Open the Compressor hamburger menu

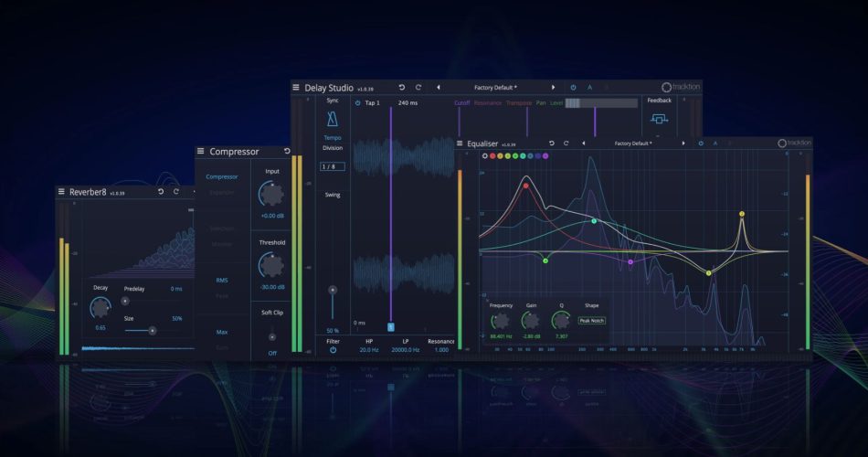pos(200,152)
